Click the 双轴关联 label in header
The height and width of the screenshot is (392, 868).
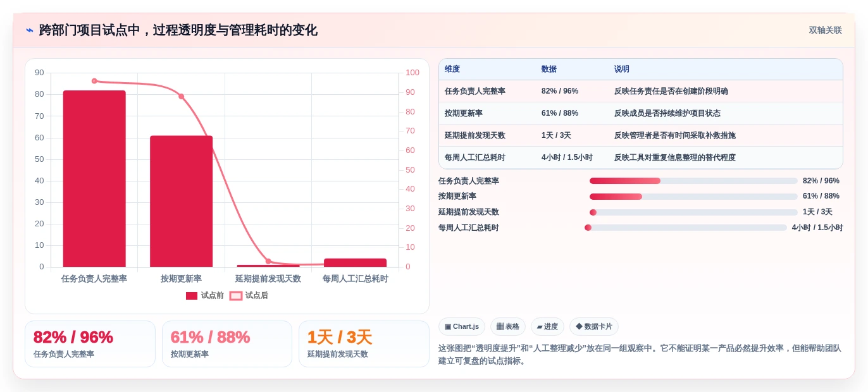coord(825,30)
